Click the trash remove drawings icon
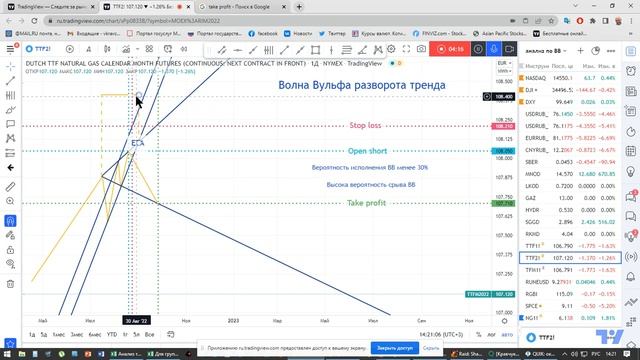The width and height of the screenshot is (640, 360). pyautogui.click(x=10, y=284)
